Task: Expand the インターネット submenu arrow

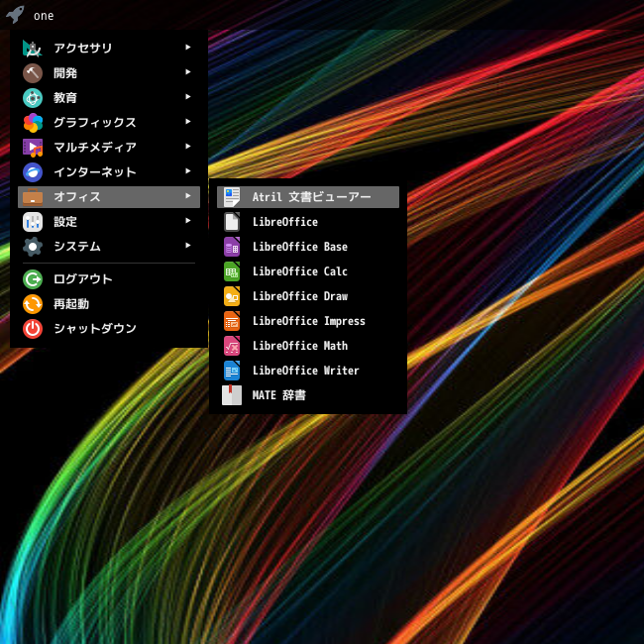Action: [x=187, y=170]
